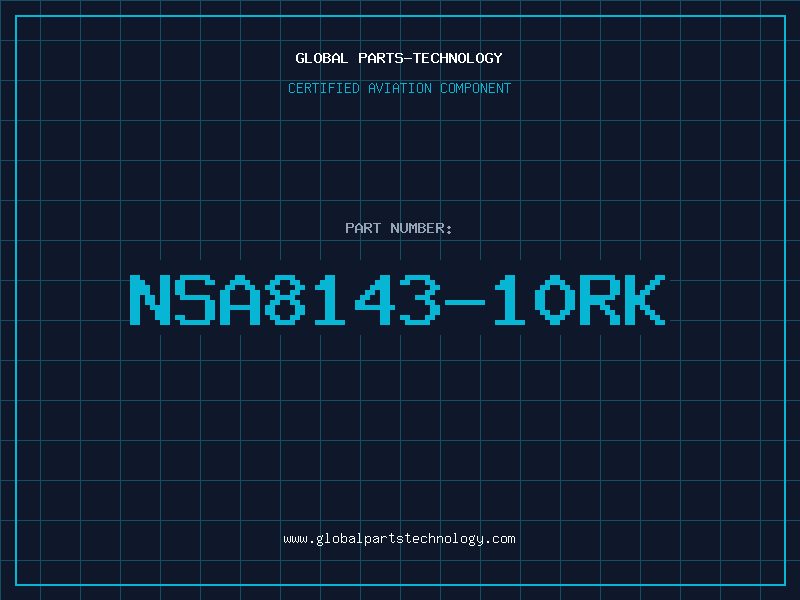Click the word PART in the label
The width and height of the screenshot is (800, 600).
click(x=363, y=228)
